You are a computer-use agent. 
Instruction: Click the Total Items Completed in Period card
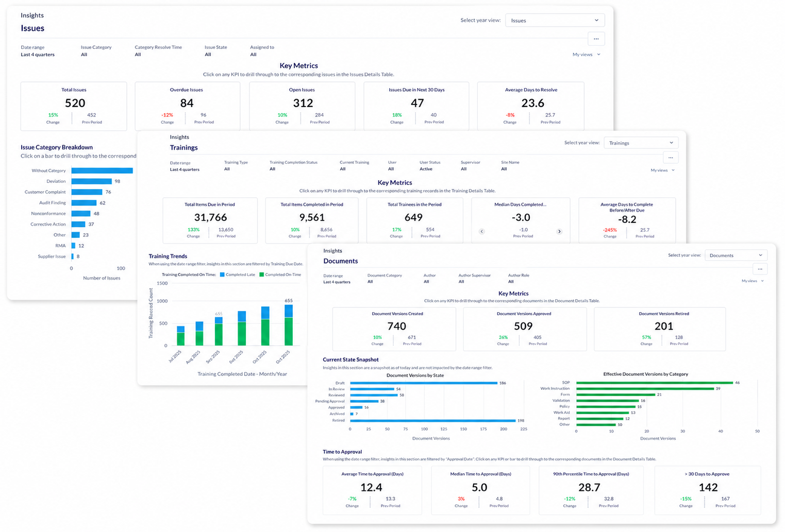(312, 220)
